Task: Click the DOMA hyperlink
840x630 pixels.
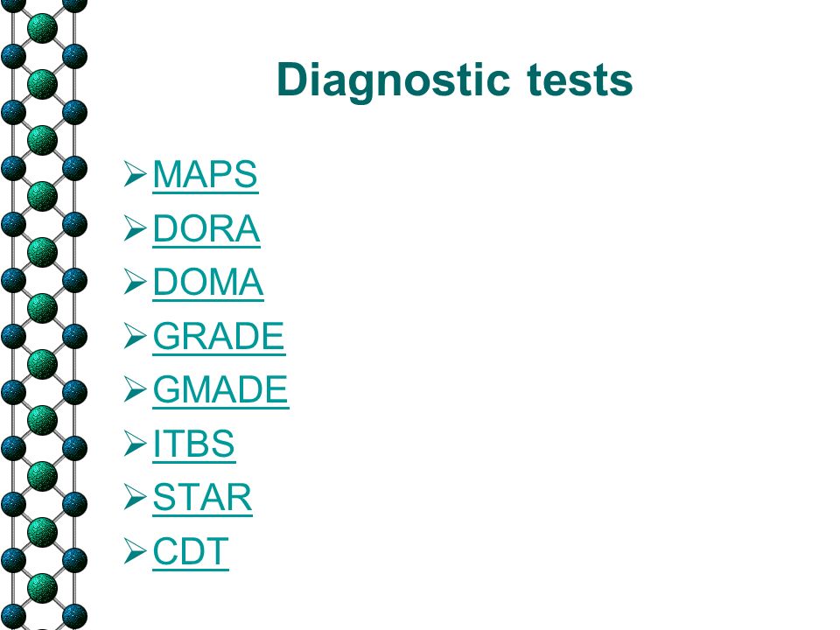Action: click(208, 283)
